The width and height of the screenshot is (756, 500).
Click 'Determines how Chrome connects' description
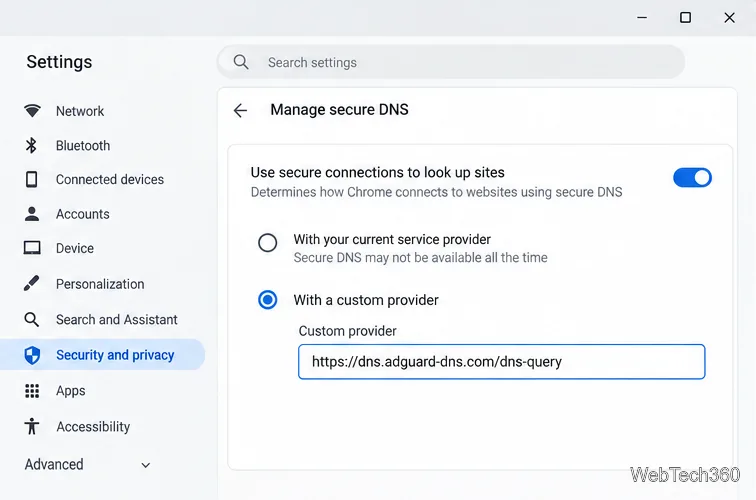coord(436,192)
